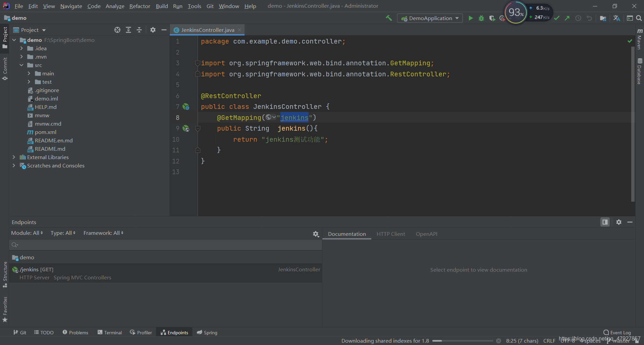
Task: Open the run-anything window icon next to search
Action: tap(630, 18)
